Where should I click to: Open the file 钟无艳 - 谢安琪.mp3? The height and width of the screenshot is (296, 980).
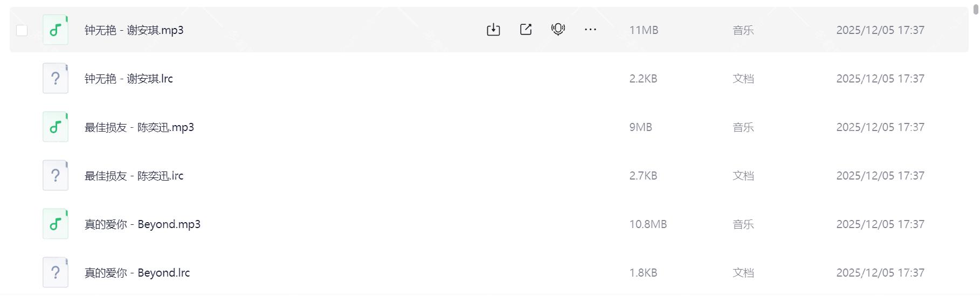(134, 30)
